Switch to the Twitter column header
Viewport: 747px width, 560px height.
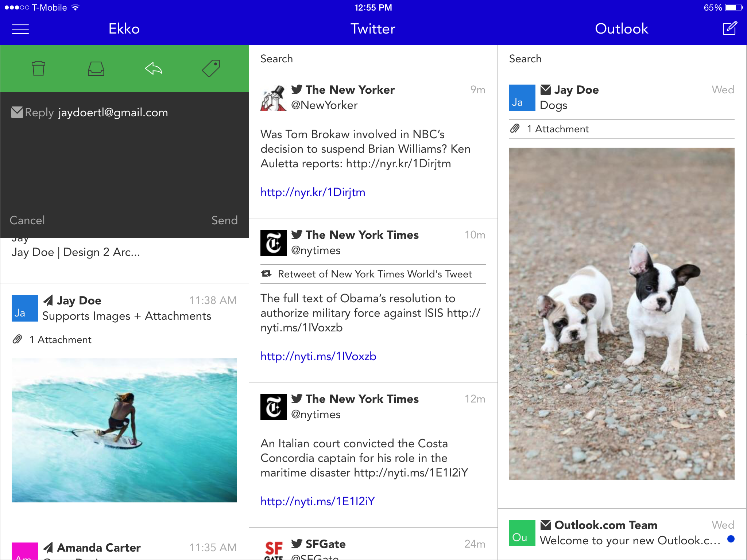tap(373, 29)
